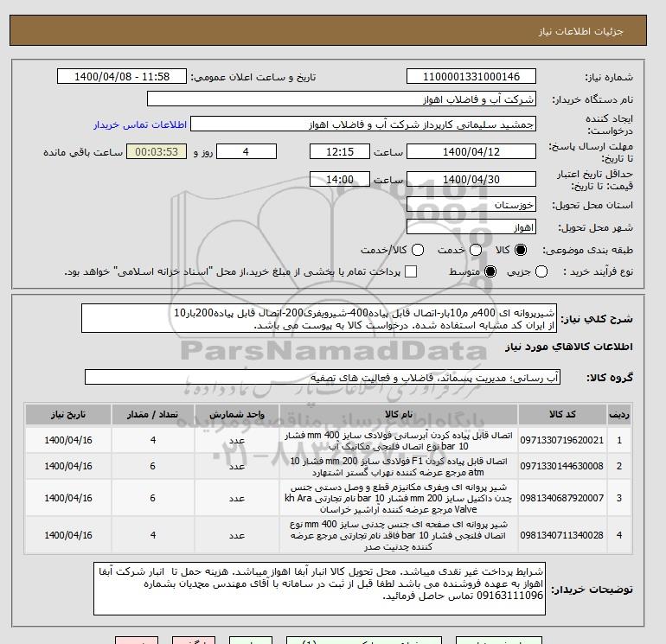Click product code 0971330719620021
The image size is (666, 644).
tap(562, 440)
